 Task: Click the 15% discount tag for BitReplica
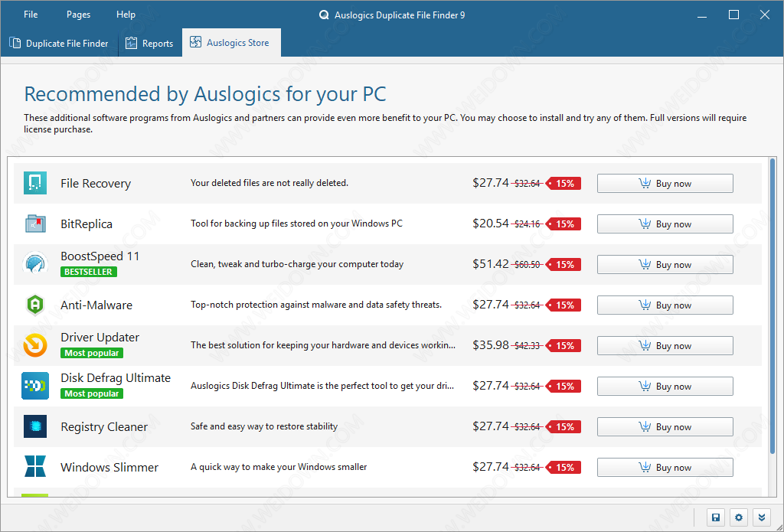pos(563,224)
